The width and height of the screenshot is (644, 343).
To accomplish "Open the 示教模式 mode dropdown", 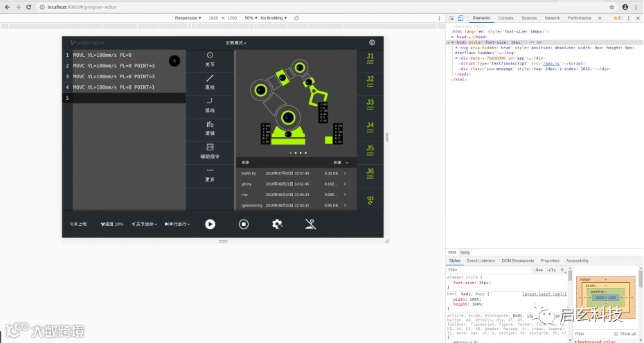I will click(235, 43).
